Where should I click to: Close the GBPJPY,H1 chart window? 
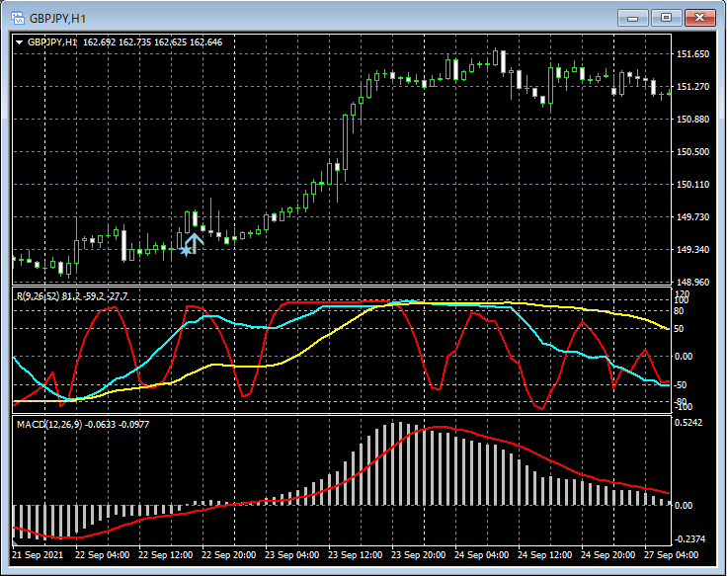699,18
